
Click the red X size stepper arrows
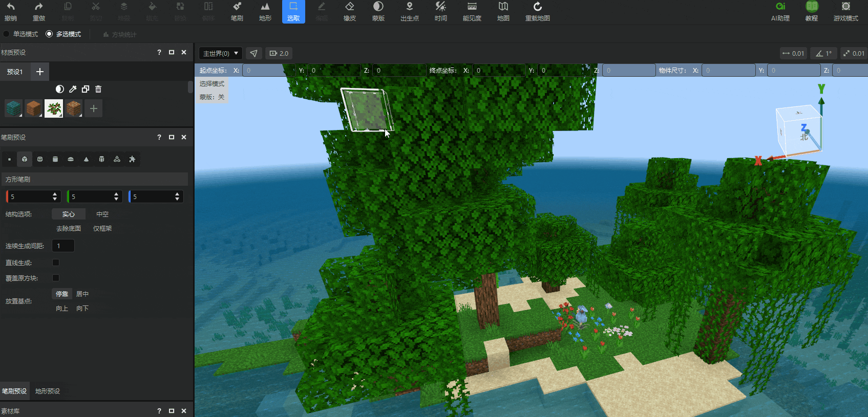(x=55, y=196)
